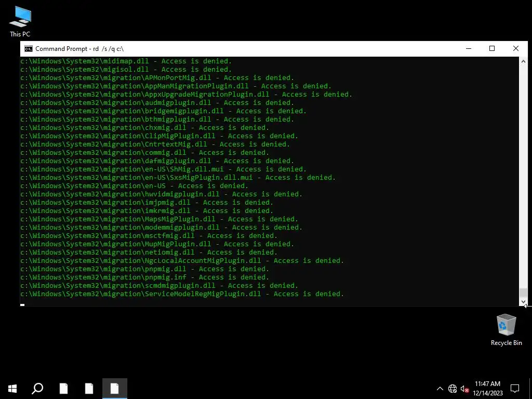
Task: Click the line containing imjpmig.dll
Action: (x=147, y=203)
